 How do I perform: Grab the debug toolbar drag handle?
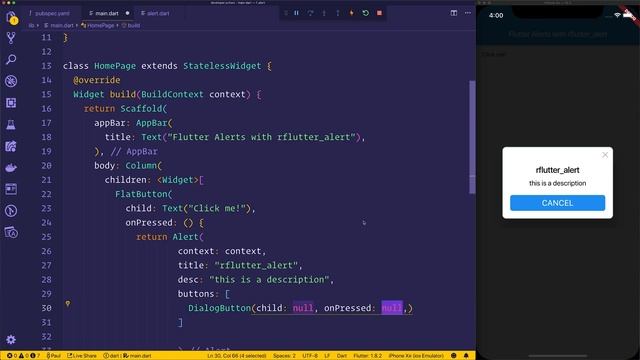click(286, 13)
